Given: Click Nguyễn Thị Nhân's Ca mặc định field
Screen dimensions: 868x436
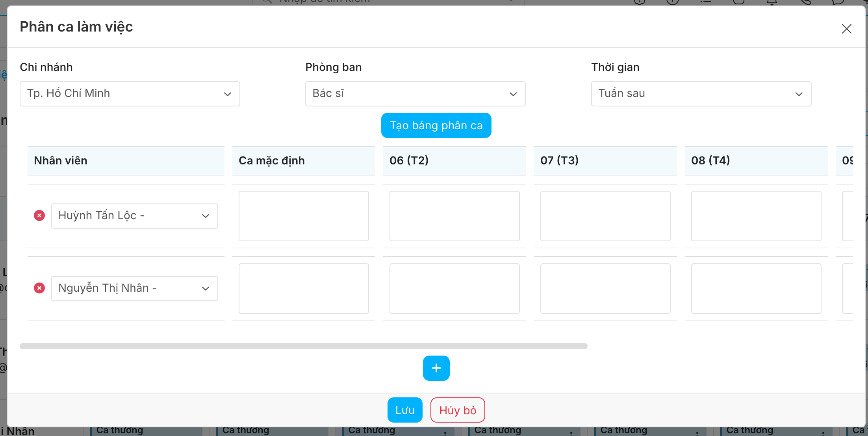Looking at the screenshot, I should pyautogui.click(x=303, y=289).
